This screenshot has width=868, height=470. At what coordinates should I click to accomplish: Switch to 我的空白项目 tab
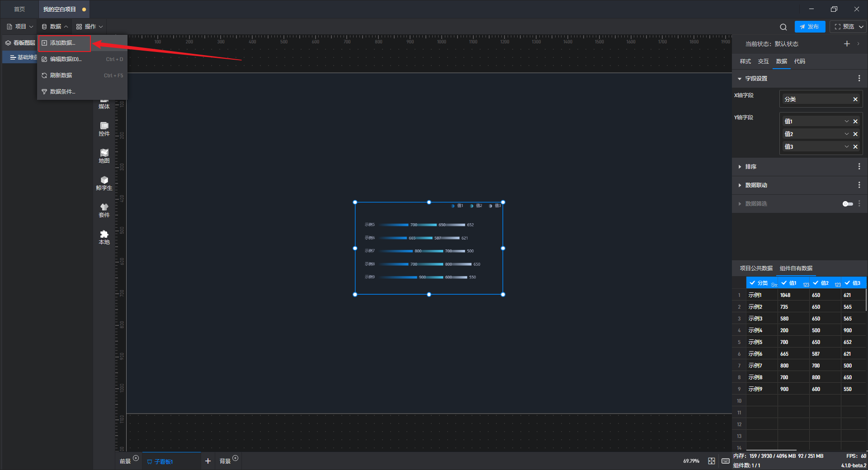[x=64, y=9]
